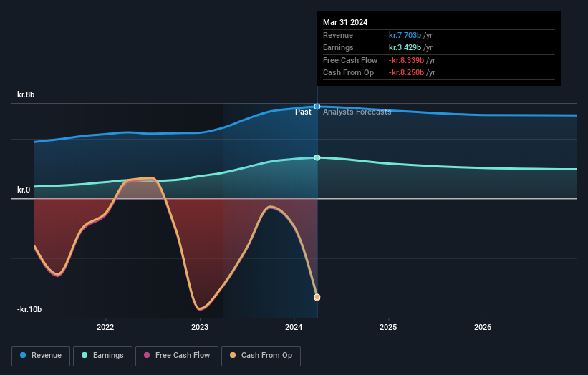Click the tooltip 'Revenue' row label

(x=338, y=35)
